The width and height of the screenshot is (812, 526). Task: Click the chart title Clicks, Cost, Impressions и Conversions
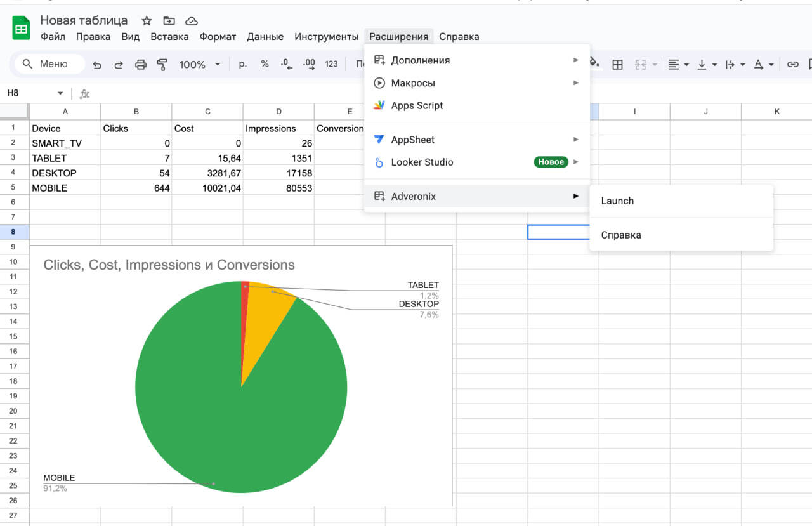pos(169,265)
